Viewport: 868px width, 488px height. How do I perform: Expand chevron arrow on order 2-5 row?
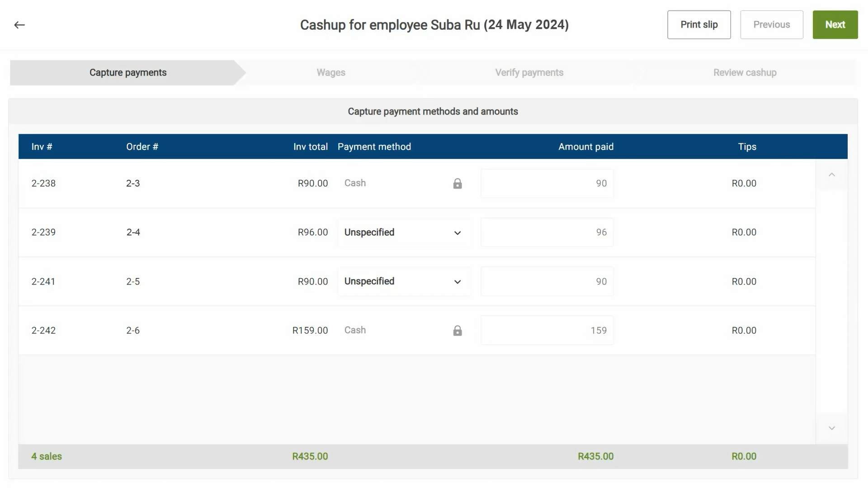(458, 282)
